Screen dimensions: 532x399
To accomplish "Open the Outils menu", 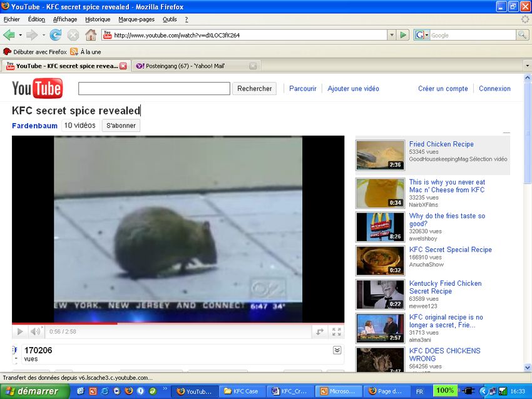I will point(170,19).
